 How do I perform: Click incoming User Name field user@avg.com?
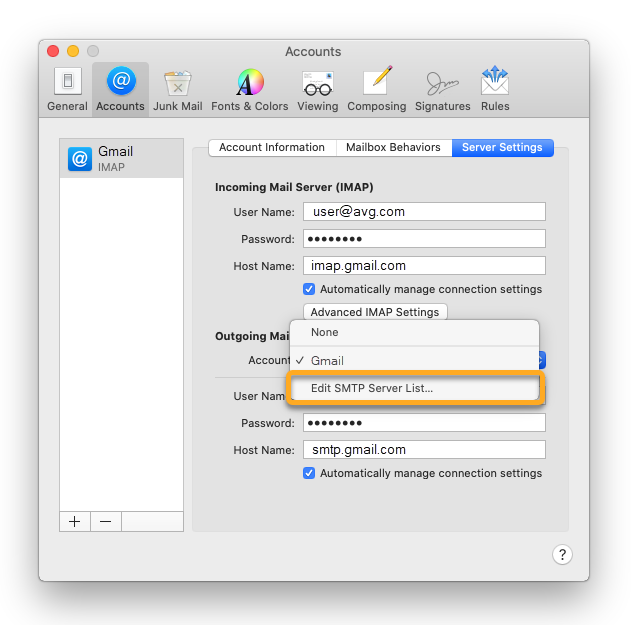424,212
